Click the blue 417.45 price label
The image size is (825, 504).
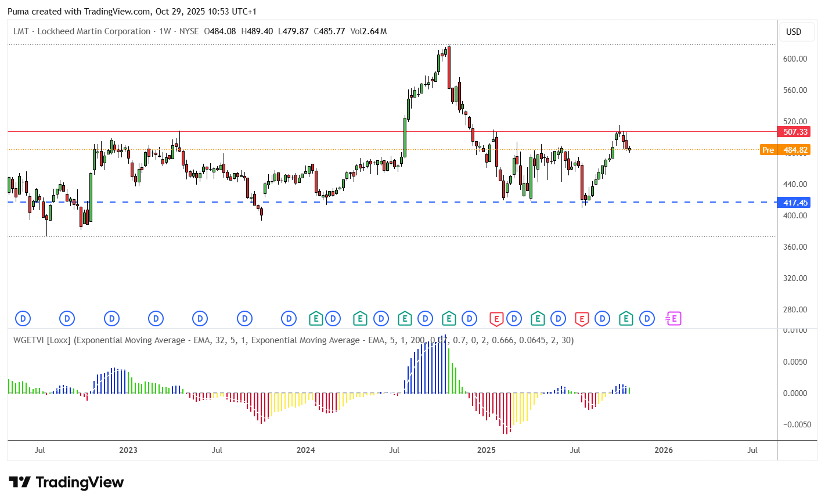point(795,203)
